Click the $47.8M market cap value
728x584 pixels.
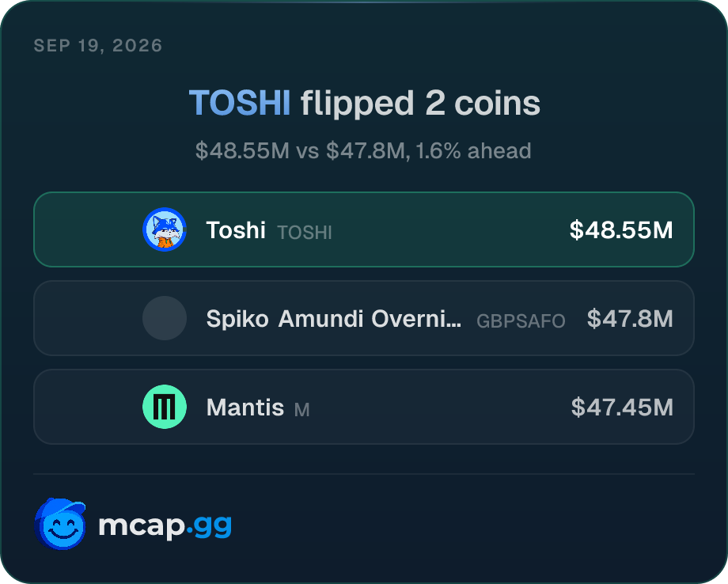(630, 318)
